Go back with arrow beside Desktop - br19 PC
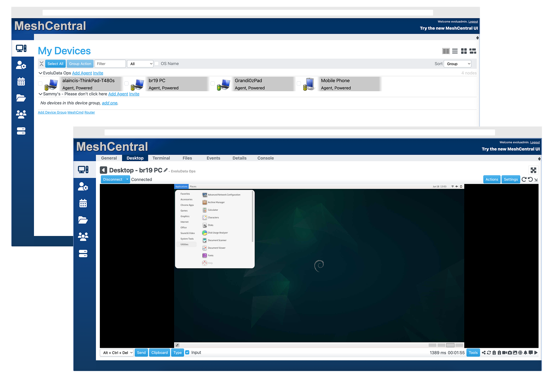This screenshot has height=392, width=549. click(x=104, y=170)
